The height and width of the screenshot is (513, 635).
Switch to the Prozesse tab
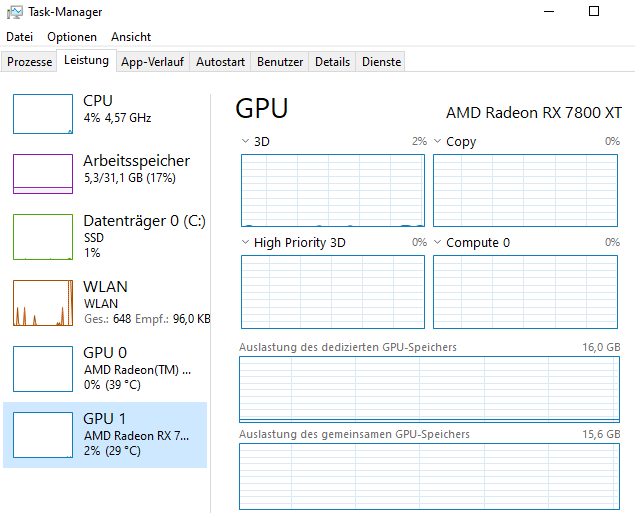(x=29, y=62)
